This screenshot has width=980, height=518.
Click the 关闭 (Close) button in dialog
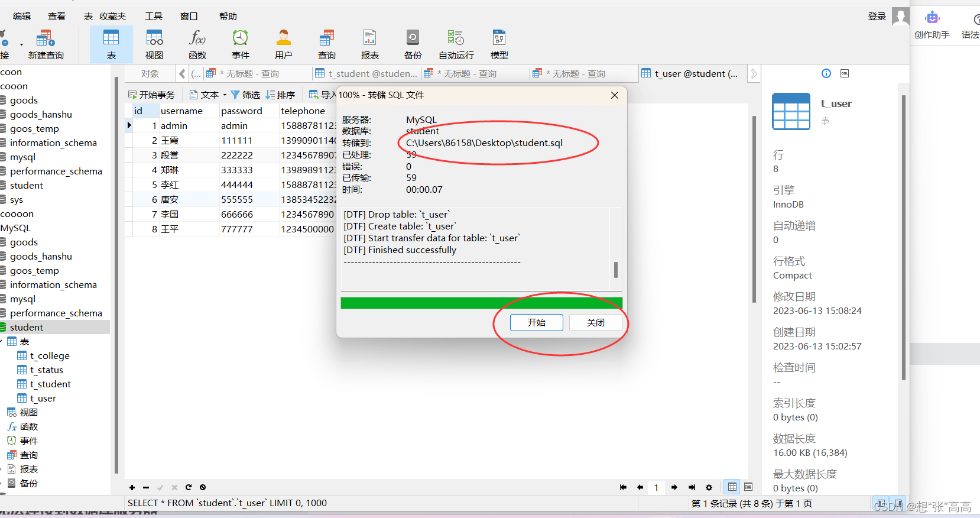596,322
